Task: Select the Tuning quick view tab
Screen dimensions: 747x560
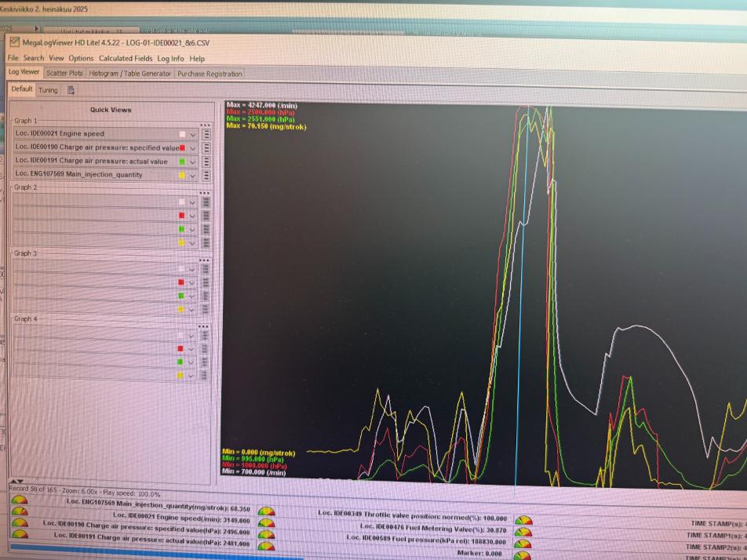Action: [x=48, y=90]
